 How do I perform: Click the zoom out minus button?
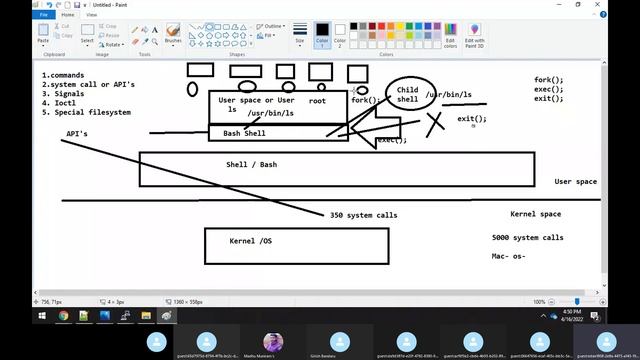551,302
